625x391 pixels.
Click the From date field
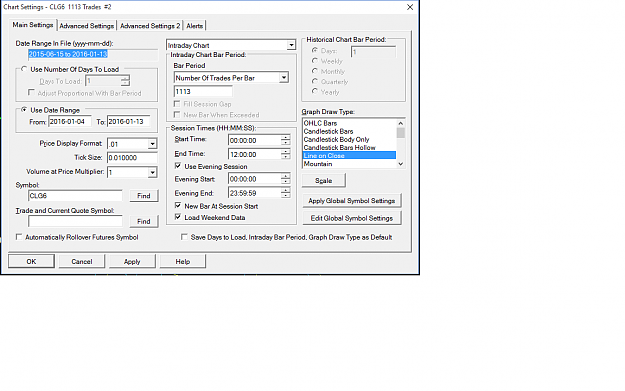pyautogui.click(x=70, y=122)
